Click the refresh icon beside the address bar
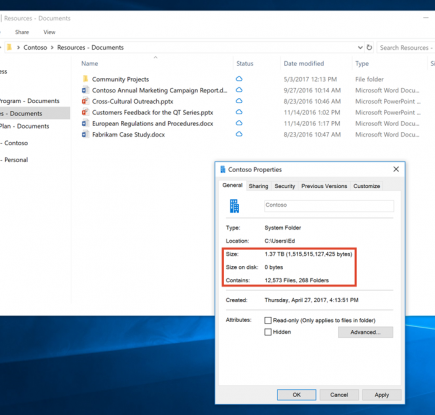Image resolution: width=435 pixels, height=415 pixels. click(369, 47)
